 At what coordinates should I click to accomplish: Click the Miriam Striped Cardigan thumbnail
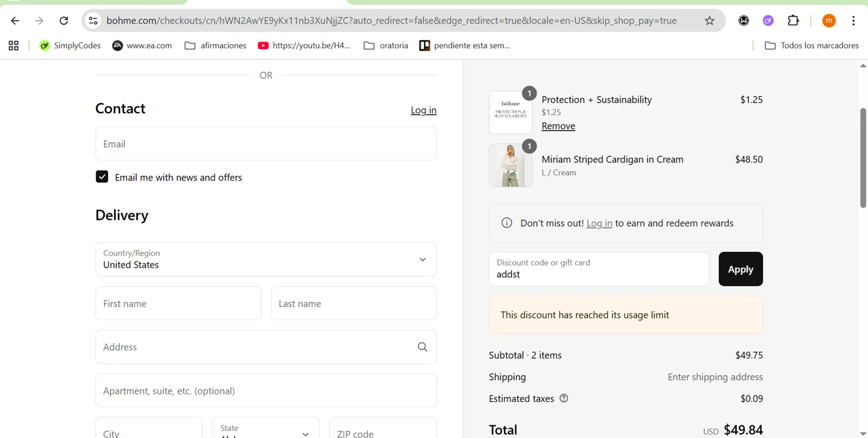click(510, 165)
